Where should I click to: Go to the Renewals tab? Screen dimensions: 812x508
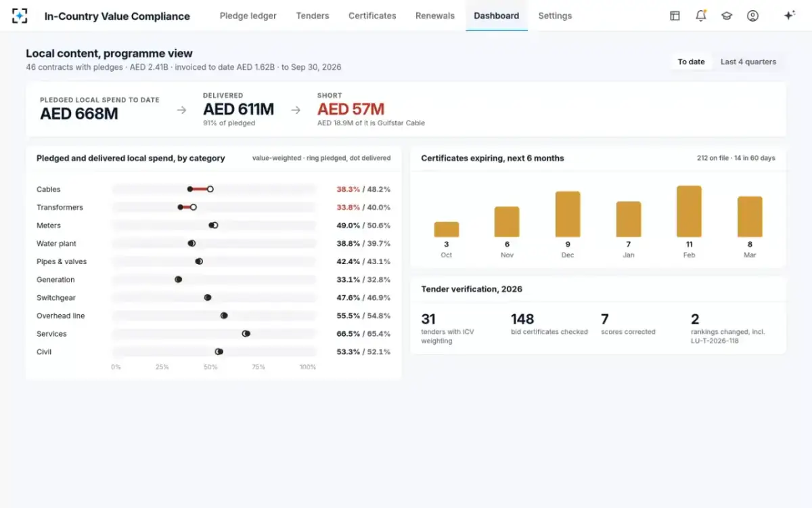click(435, 16)
